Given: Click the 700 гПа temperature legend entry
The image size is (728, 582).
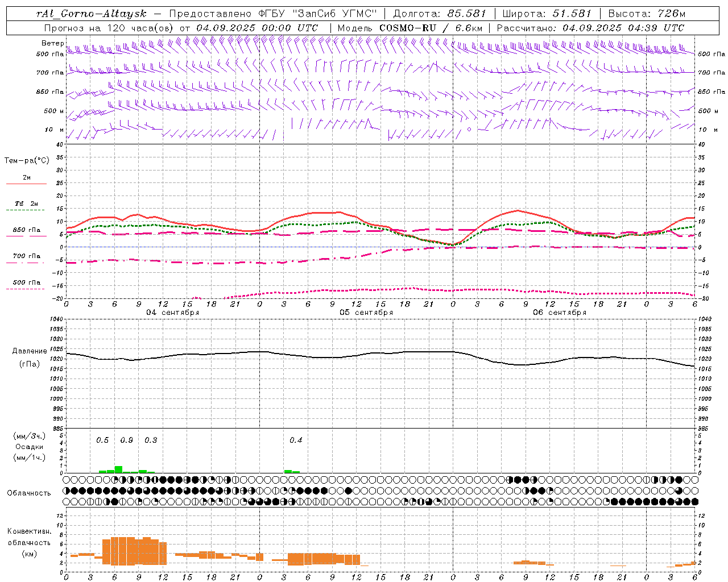Looking at the screenshot, I should click(27, 256).
